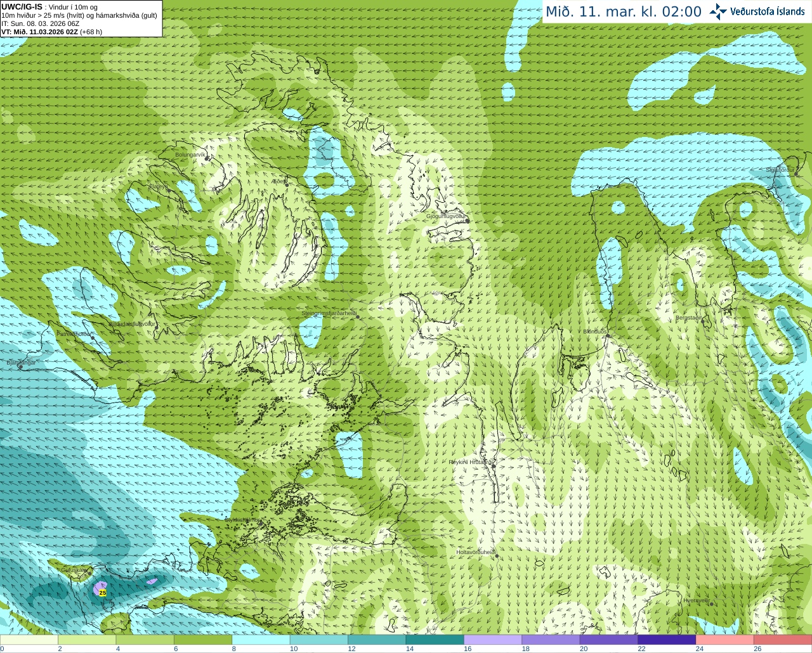Click the Blönduós station label
The width and height of the screenshot is (812, 653).
pos(595,332)
